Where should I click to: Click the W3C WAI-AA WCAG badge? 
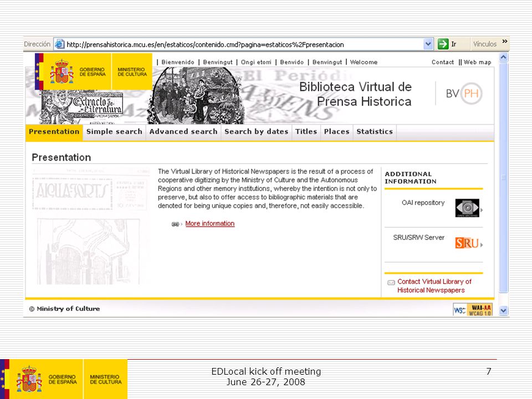point(473,310)
